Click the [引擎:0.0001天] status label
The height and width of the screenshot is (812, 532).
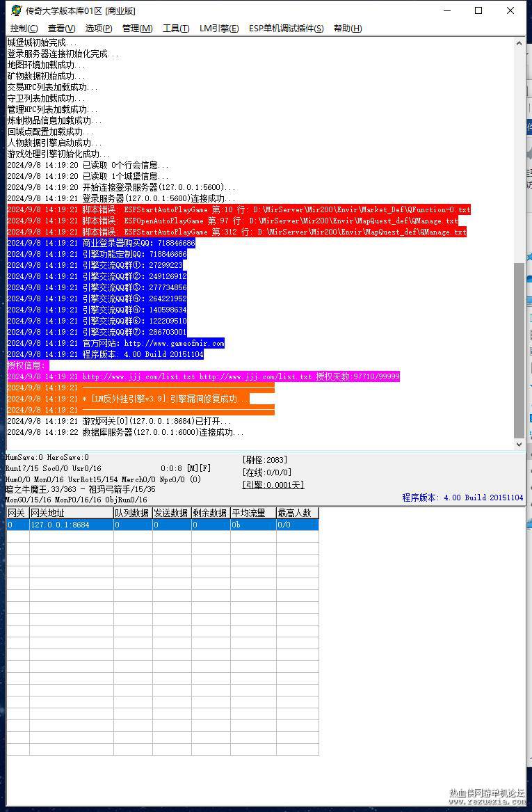click(273, 485)
